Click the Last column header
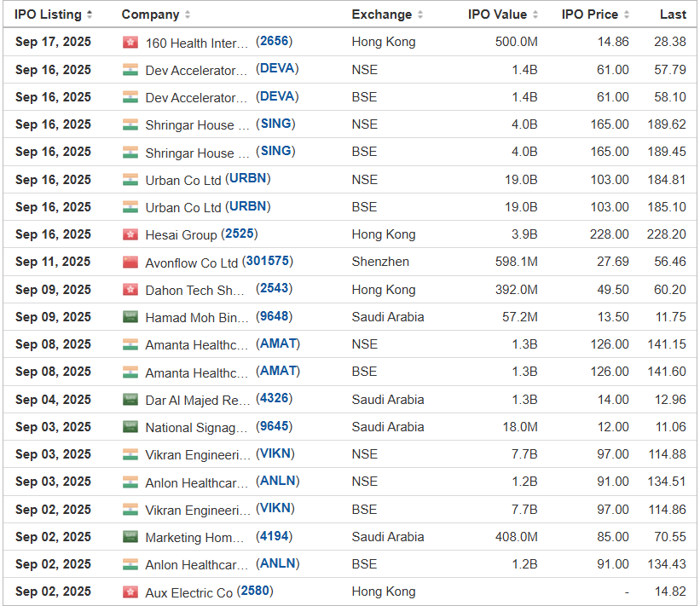 click(x=673, y=14)
